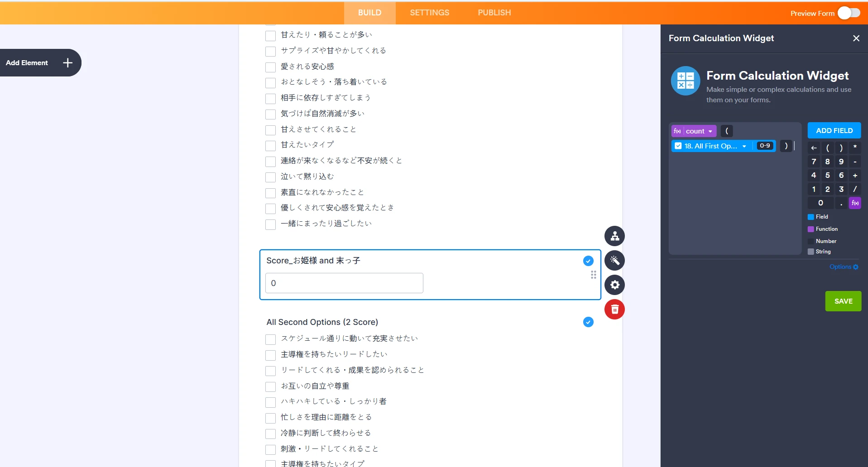This screenshot has height=467, width=868.
Task: Select the purple Function color swatch
Action: click(811, 229)
